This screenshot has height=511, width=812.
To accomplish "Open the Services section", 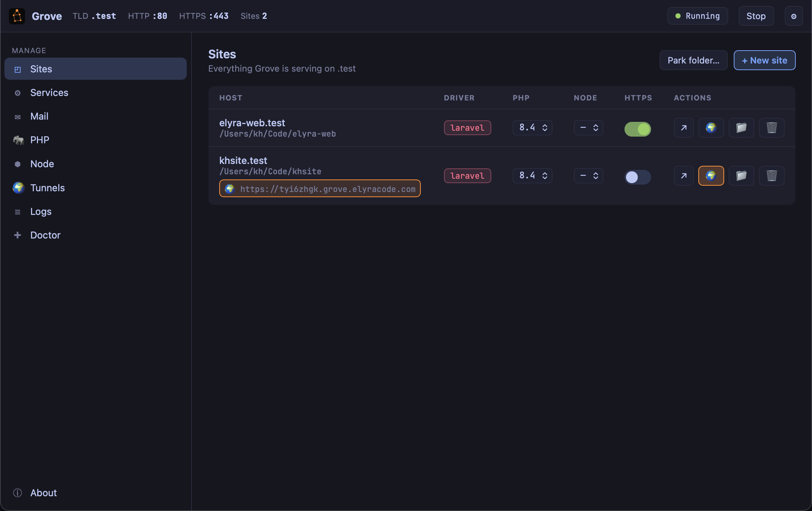I will pos(96,93).
